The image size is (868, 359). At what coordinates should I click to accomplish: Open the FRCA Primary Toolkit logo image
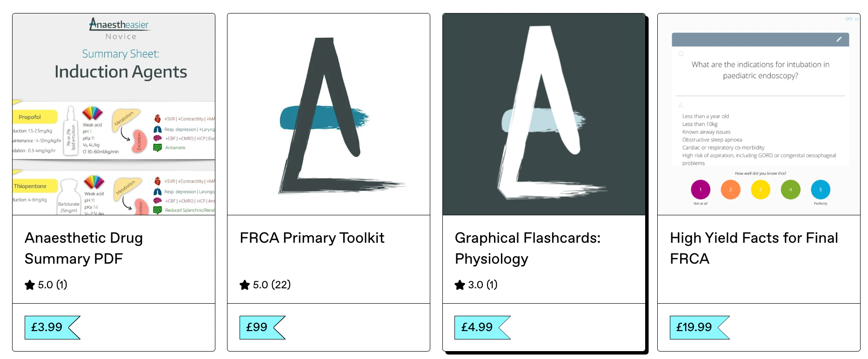click(328, 114)
